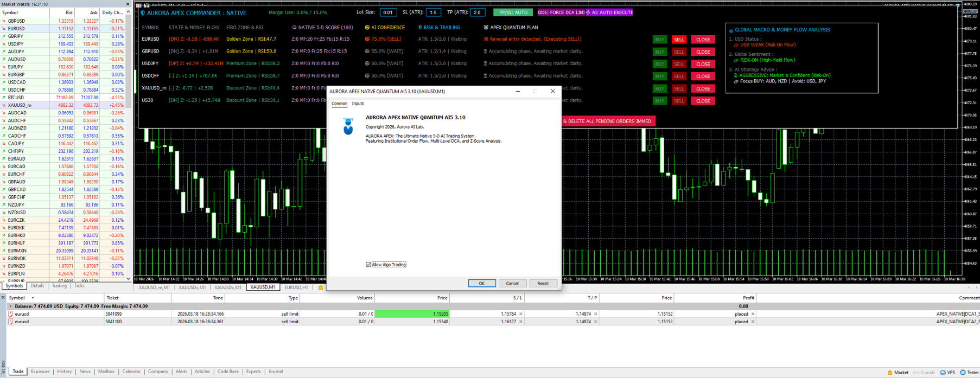
Task: Edit the TP (ATR) field
Action: (478, 12)
